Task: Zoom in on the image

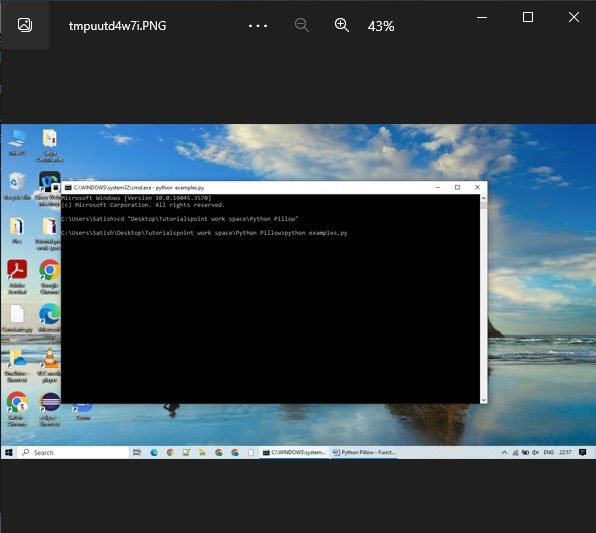Action: (x=342, y=25)
